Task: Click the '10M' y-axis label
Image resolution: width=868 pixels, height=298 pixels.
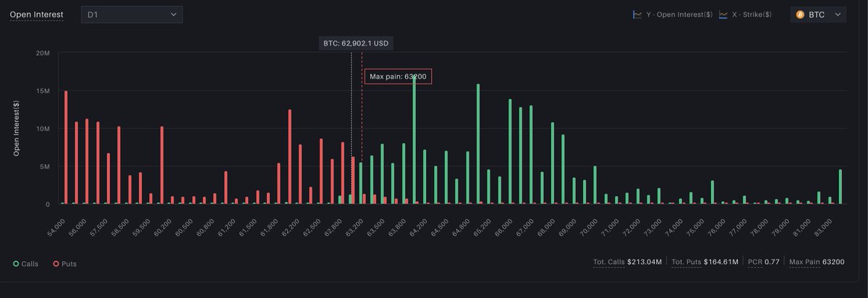Action: (42, 129)
